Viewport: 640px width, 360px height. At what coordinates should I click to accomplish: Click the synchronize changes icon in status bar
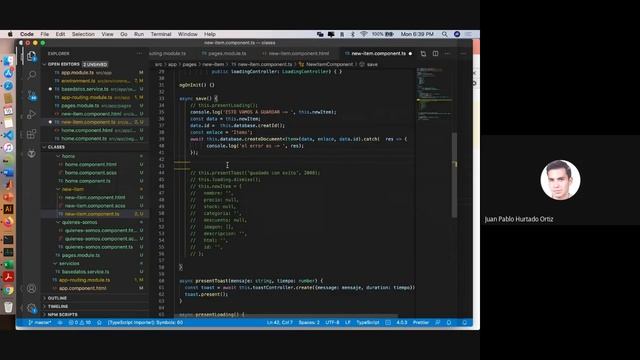[60, 322]
